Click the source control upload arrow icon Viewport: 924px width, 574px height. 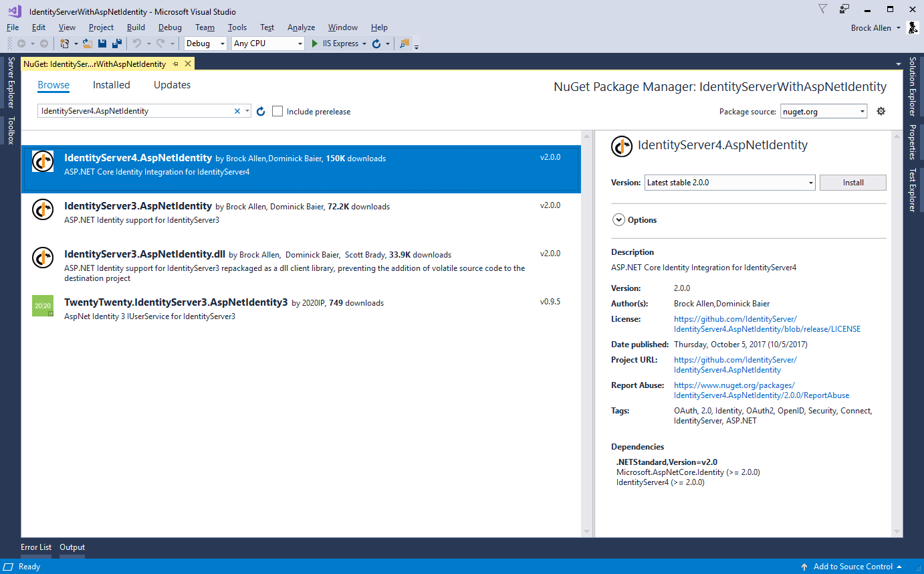tap(804, 567)
